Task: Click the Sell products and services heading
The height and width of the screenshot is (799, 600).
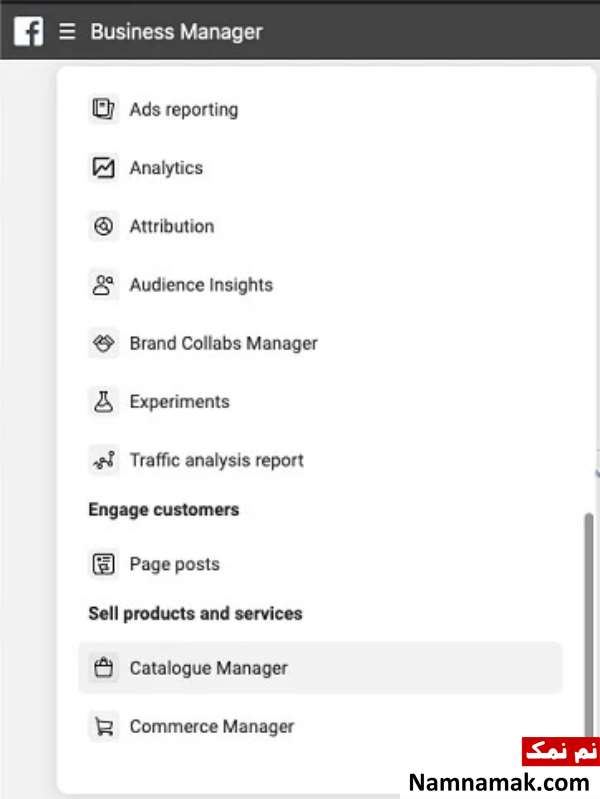Action: 195,614
